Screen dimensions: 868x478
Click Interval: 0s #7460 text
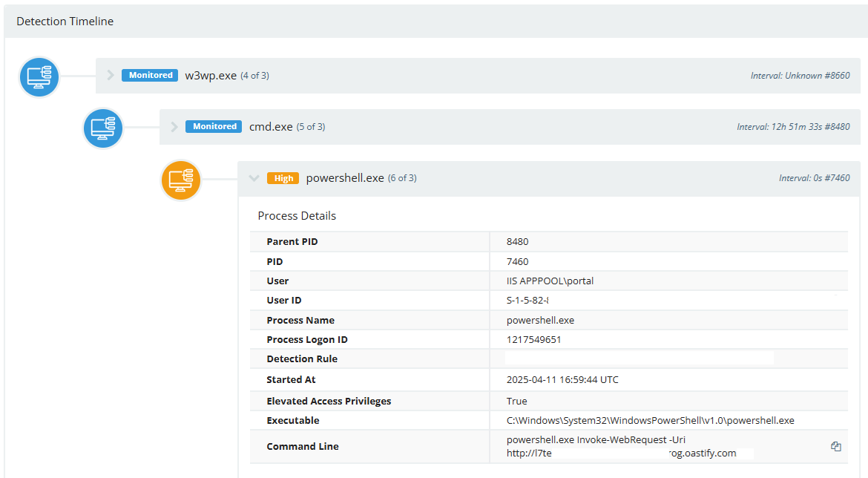815,178
